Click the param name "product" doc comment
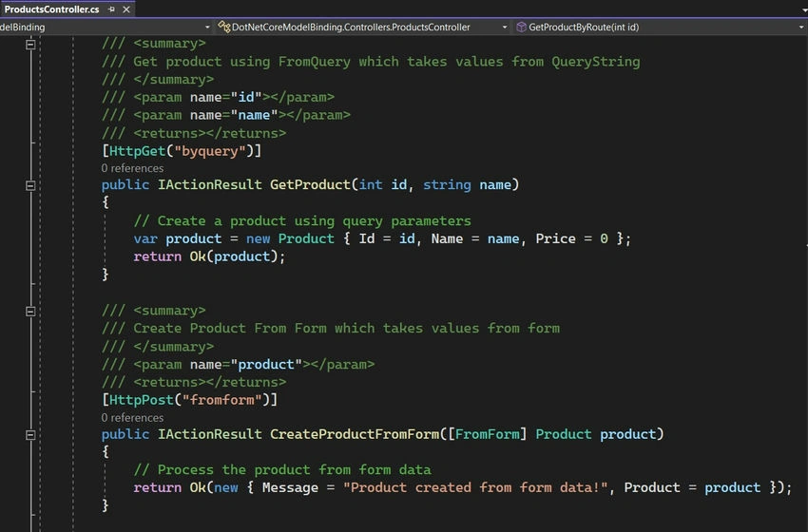808x532 pixels. pos(238,364)
